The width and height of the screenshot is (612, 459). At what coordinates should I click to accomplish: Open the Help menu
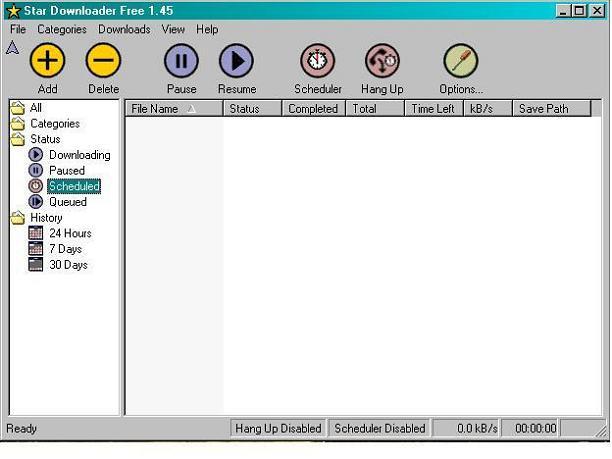click(x=207, y=29)
